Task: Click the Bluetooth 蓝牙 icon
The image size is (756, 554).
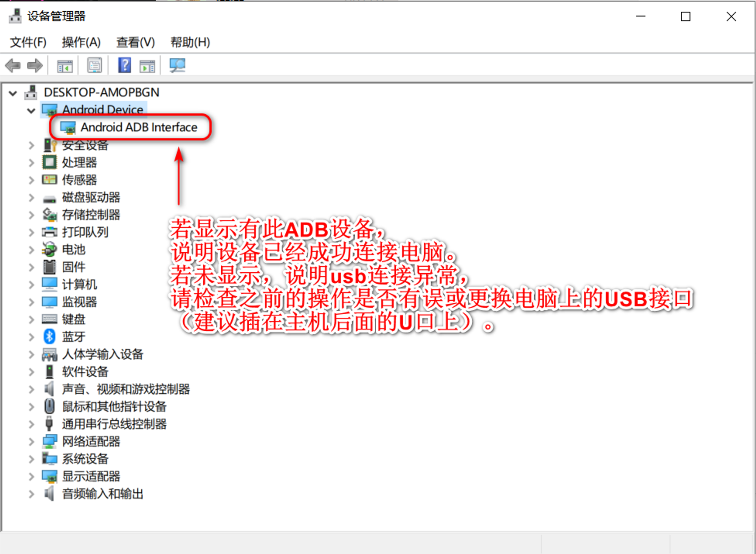Action: [49, 337]
